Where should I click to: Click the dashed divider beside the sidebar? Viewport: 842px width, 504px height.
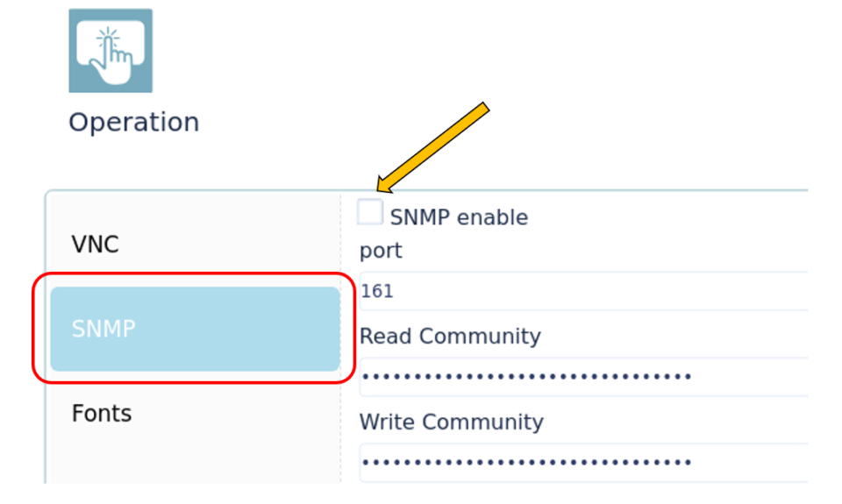pyautogui.click(x=340, y=338)
